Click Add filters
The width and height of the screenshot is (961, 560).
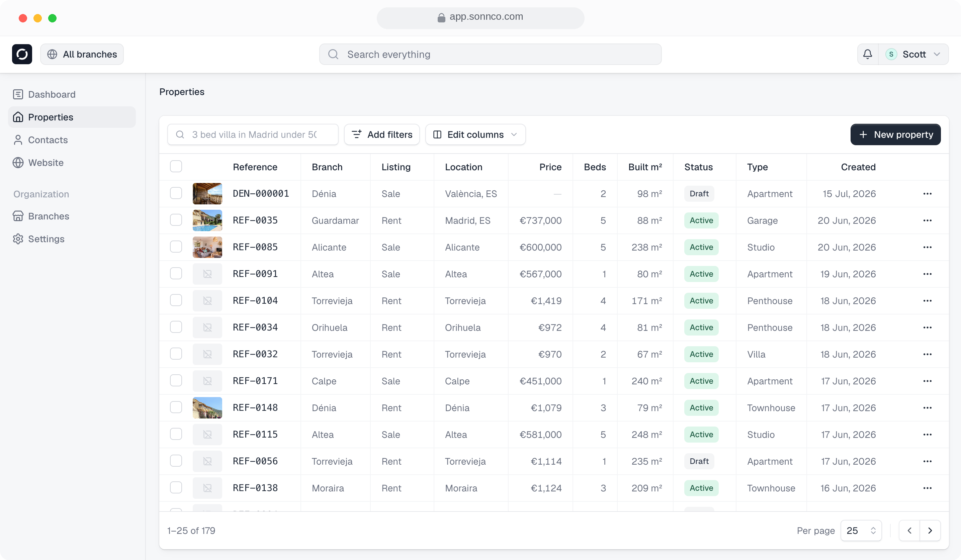382,134
